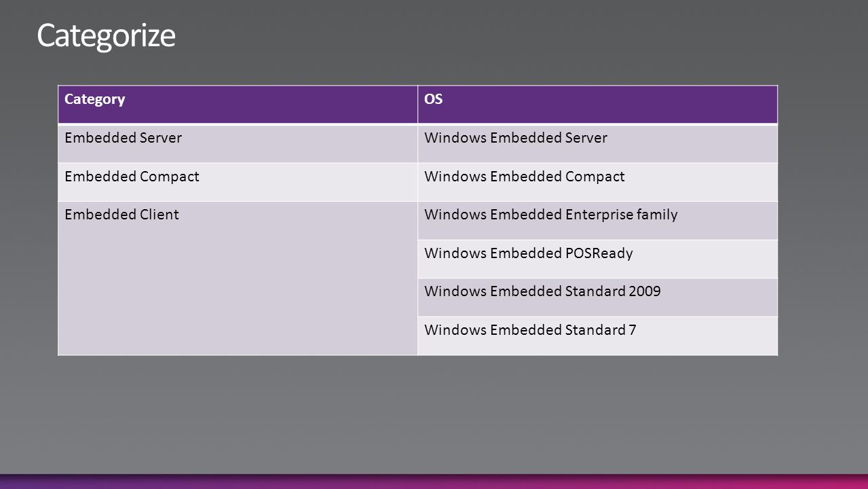Select the "Windows Embedded POSReady" cell
Screen dimensions: 868x489
point(597,259)
